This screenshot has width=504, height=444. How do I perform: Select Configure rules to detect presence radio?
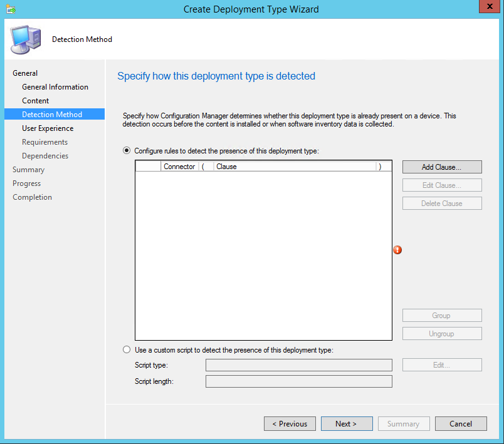coord(127,150)
